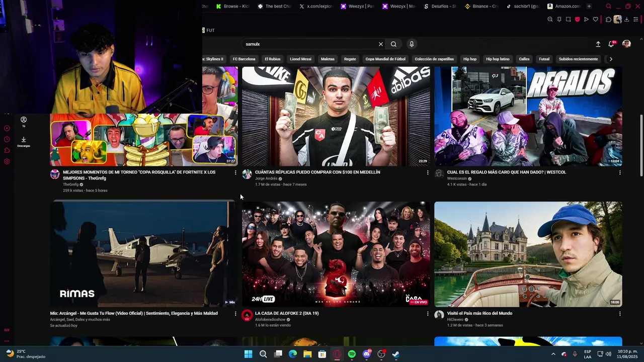
Task: Open Steam from the taskbar
Action: click(x=396, y=354)
